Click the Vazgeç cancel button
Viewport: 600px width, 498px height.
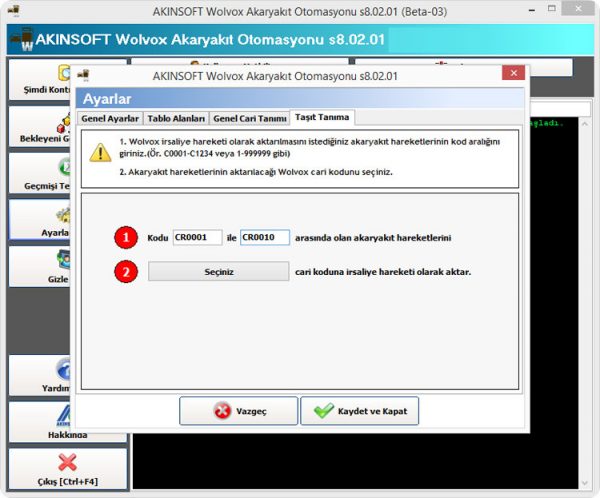click(238, 411)
